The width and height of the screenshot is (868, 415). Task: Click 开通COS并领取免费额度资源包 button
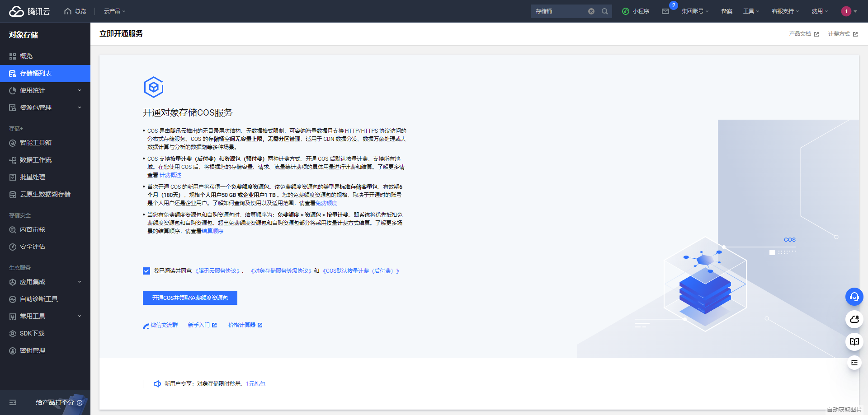pyautogui.click(x=190, y=298)
